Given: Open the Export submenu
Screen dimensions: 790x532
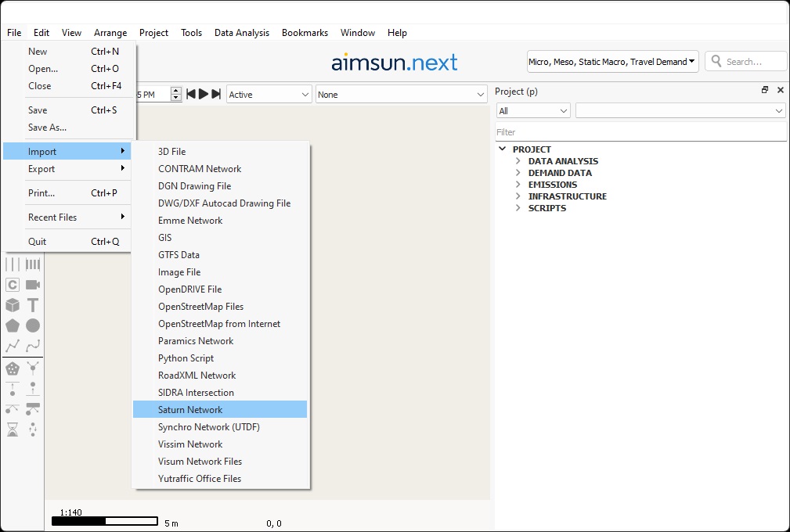Looking at the screenshot, I should [67, 169].
